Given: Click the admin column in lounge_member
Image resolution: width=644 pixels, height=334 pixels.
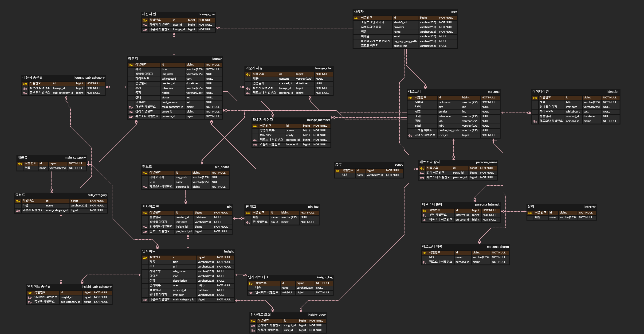Looking at the screenshot, I should [x=290, y=130].
